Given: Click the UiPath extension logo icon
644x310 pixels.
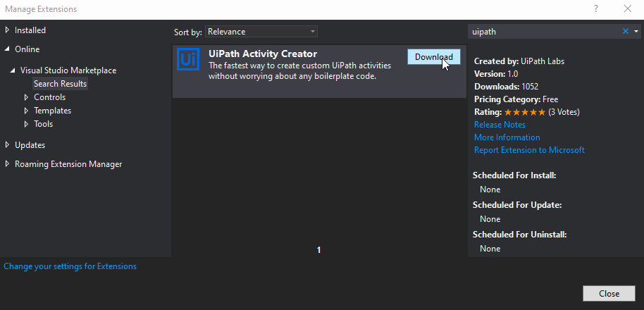Looking at the screenshot, I should 188,59.
